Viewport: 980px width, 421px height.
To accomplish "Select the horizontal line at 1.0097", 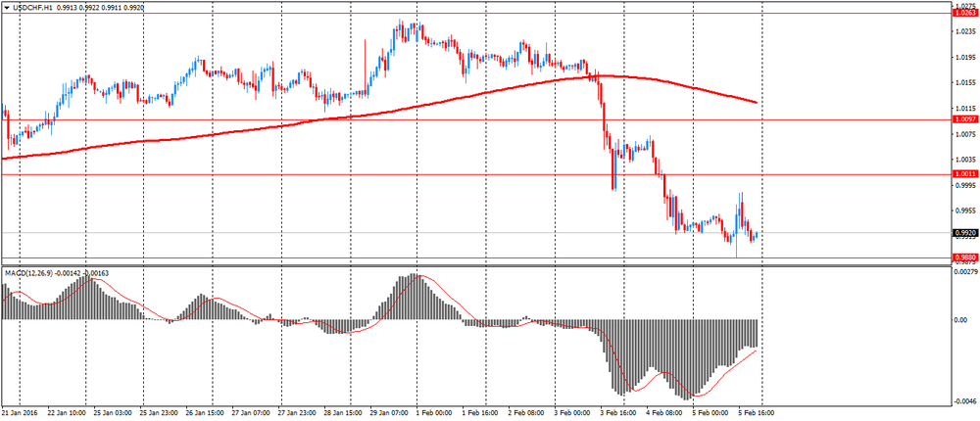I will tap(475, 119).
